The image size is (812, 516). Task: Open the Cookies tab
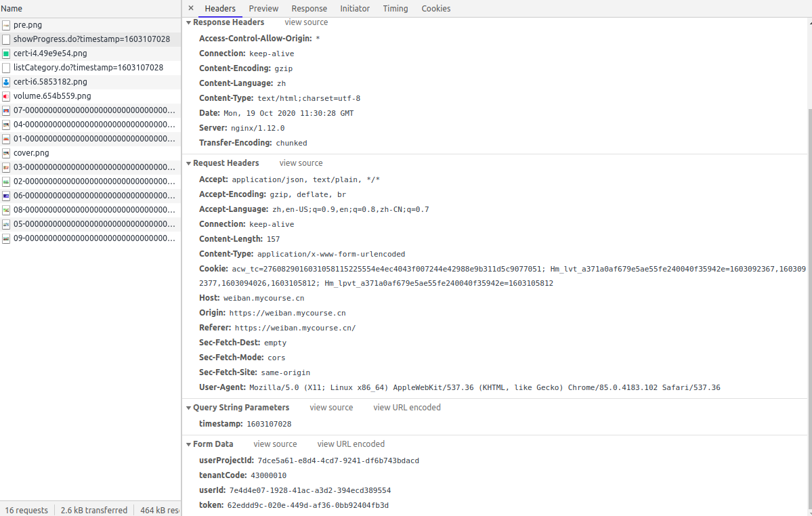click(x=435, y=8)
